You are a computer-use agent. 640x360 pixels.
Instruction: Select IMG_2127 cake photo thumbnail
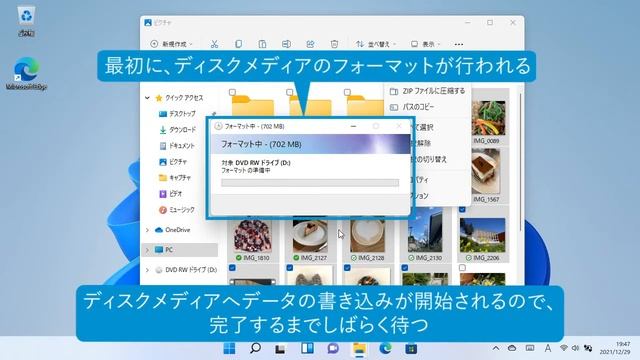tap(310, 236)
